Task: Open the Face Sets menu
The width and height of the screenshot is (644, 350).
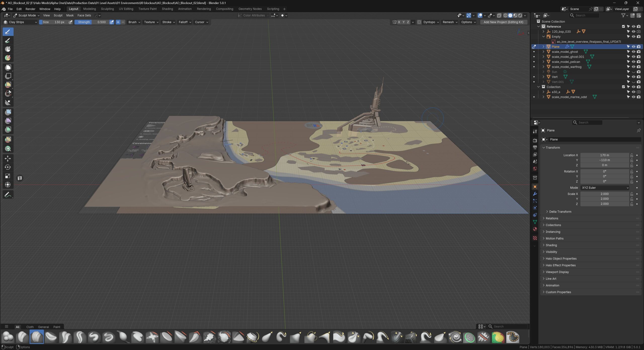Action: 84,15
